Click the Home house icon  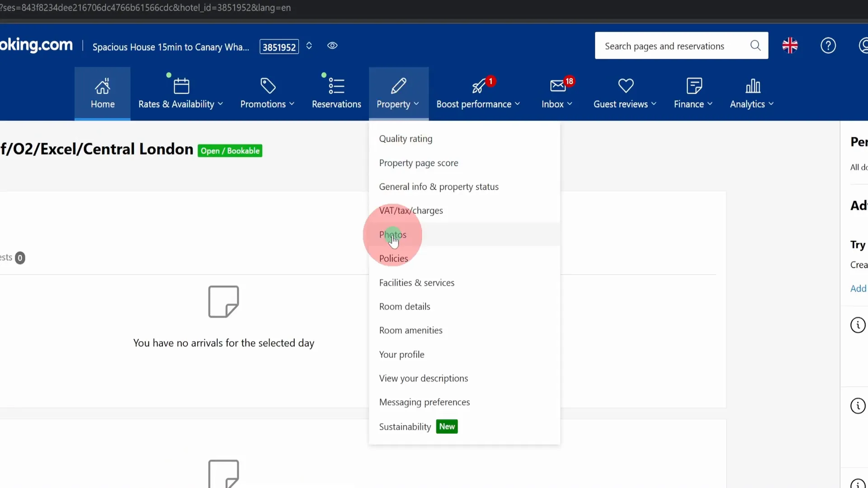click(x=102, y=86)
